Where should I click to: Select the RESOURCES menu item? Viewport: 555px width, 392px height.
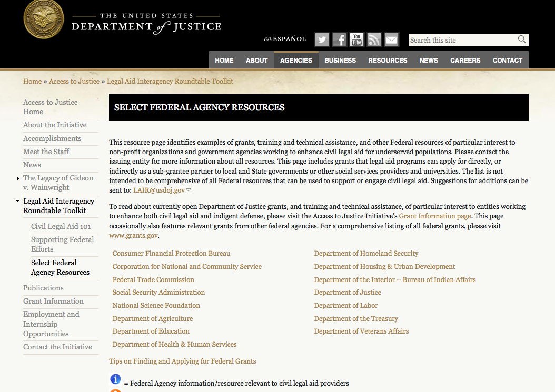click(388, 60)
